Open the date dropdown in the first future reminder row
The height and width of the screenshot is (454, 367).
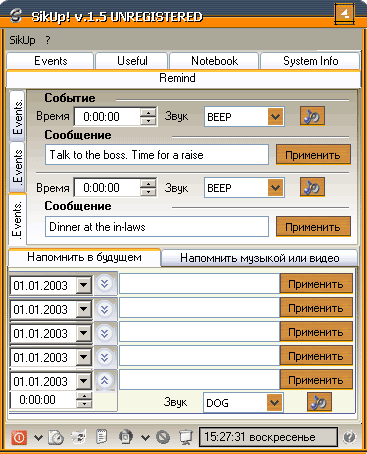[x=83, y=285]
